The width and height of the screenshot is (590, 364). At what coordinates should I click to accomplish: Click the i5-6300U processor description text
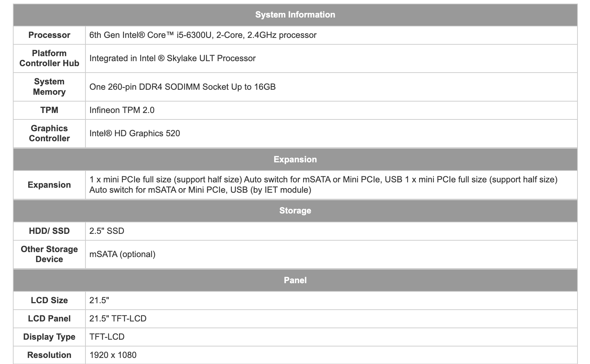tap(203, 35)
